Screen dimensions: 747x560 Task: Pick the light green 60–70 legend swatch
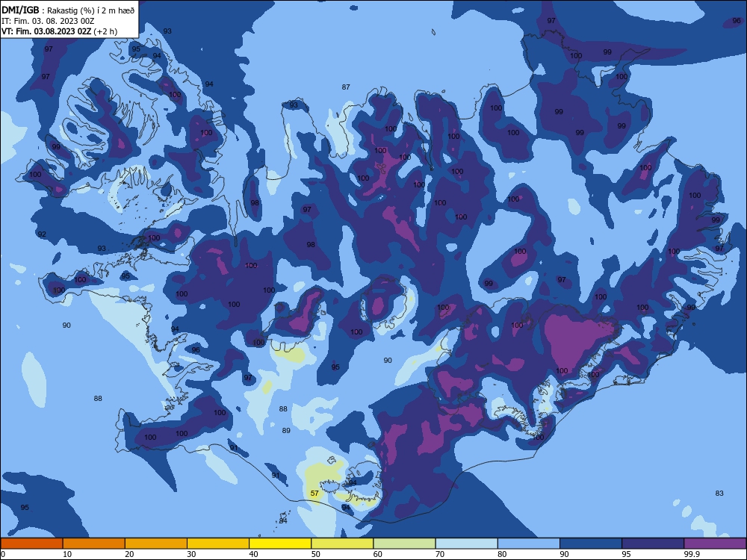[x=404, y=544]
